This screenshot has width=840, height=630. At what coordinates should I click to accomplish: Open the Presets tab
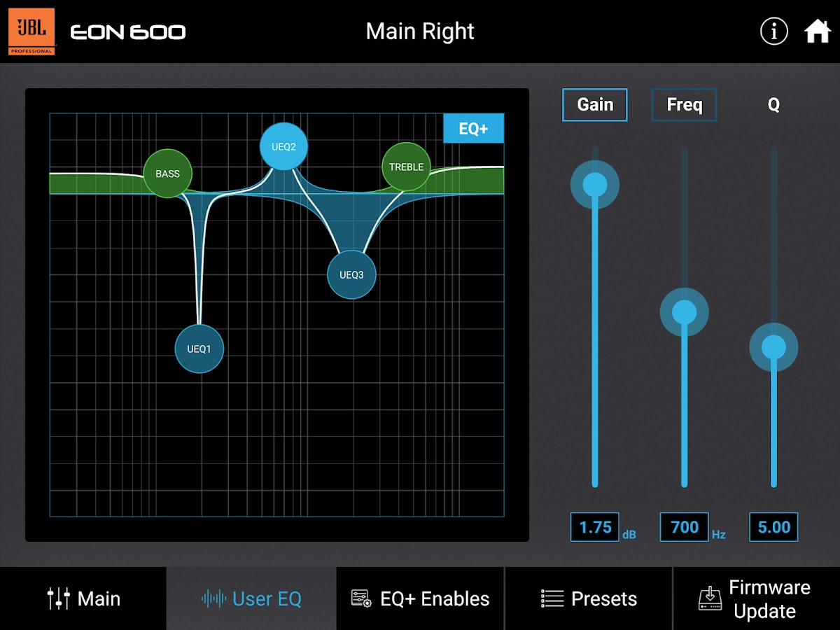coord(588,599)
